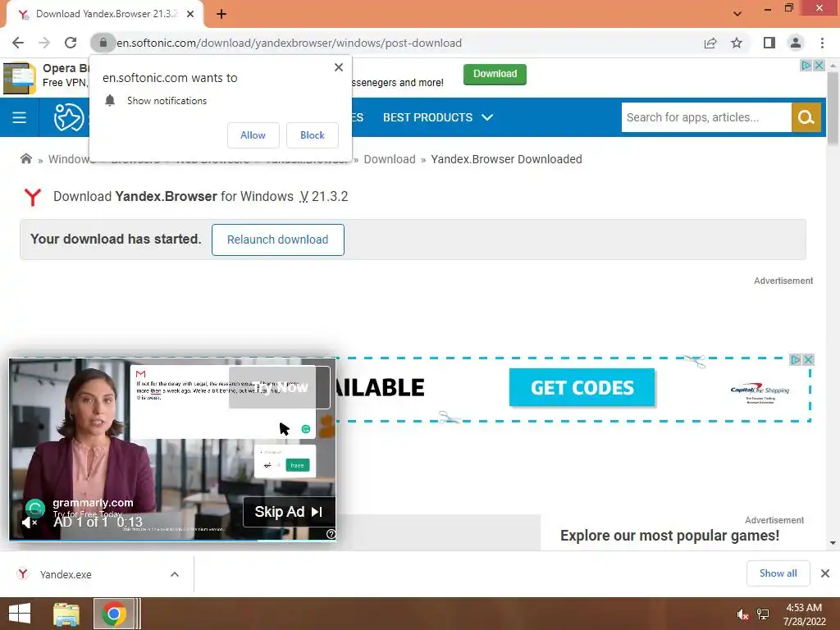The height and width of the screenshot is (630, 840).
Task: Open AdChoices icon on Opera banner
Action: pyautogui.click(x=806, y=66)
